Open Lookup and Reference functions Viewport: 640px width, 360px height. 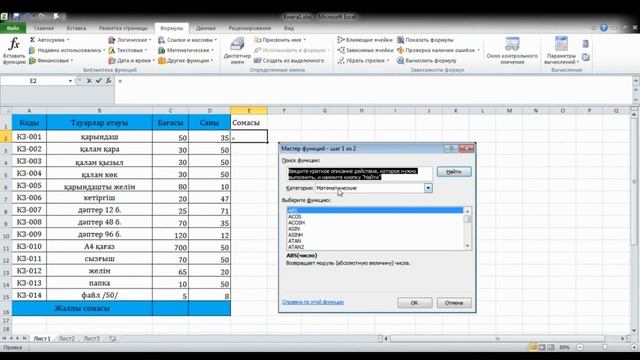point(187,40)
